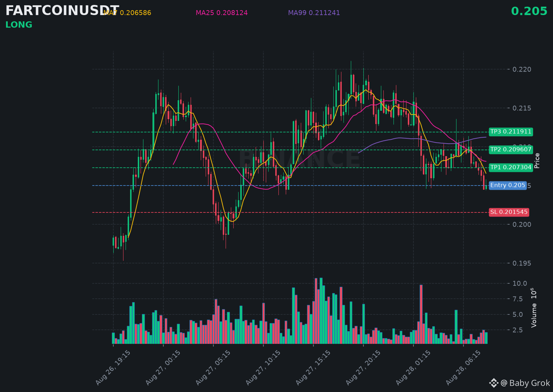
Task: Select the MA25 0.208124 legend entry
Action: (x=222, y=13)
